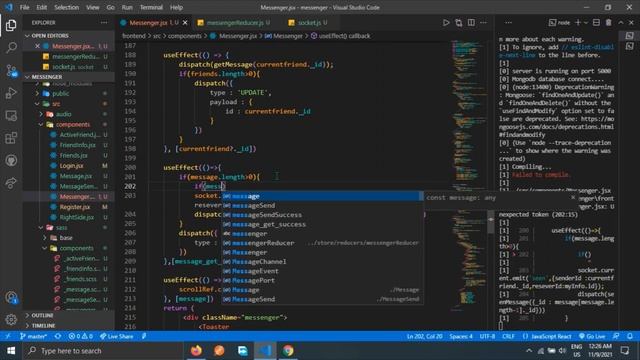Click the master branch in status bar

click(x=33, y=336)
